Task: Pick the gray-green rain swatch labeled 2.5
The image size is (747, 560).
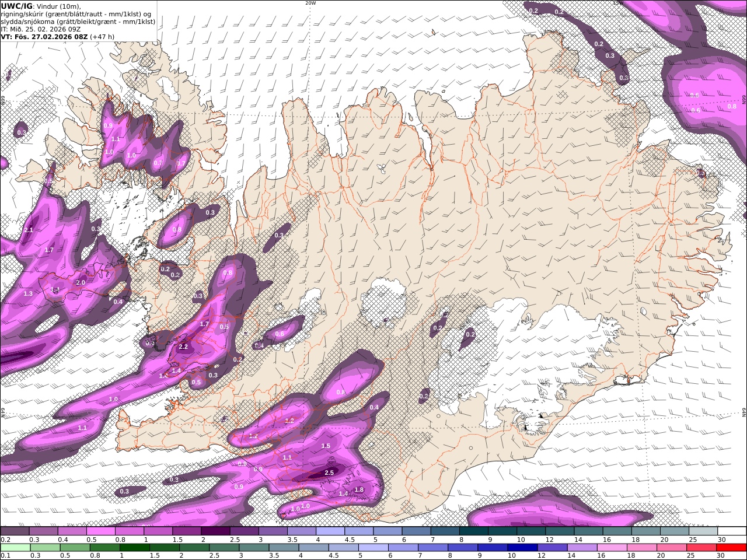Action: [x=224, y=548]
